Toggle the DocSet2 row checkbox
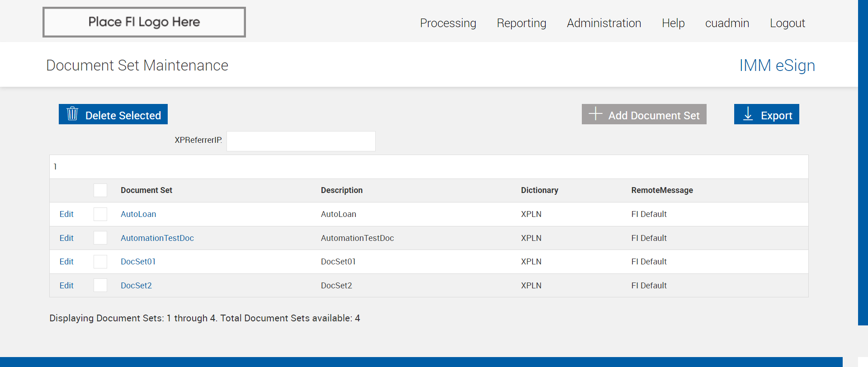The height and width of the screenshot is (367, 868). pyautogui.click(x=100, y=286)
